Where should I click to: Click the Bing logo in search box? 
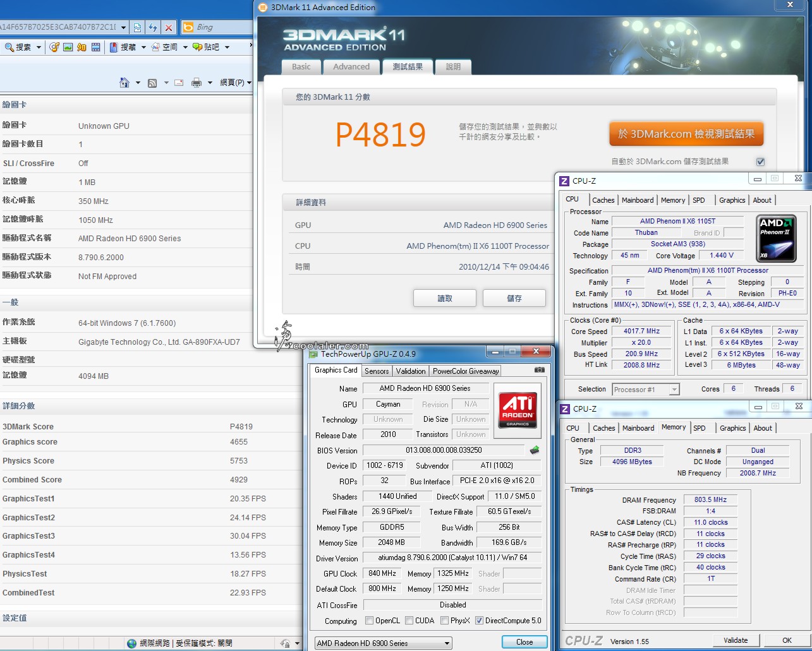coord(188,27)
